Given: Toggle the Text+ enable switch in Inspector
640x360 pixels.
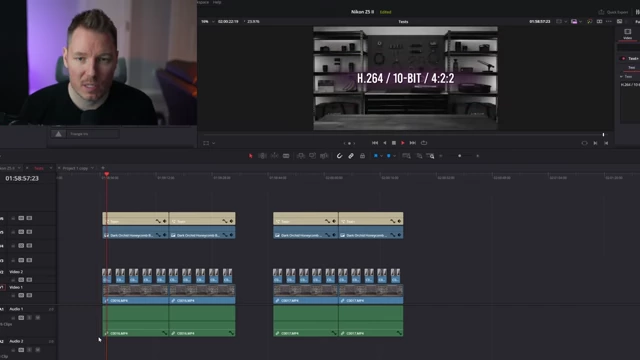Looking at the screenshot, I should click(x=623, y=58).
